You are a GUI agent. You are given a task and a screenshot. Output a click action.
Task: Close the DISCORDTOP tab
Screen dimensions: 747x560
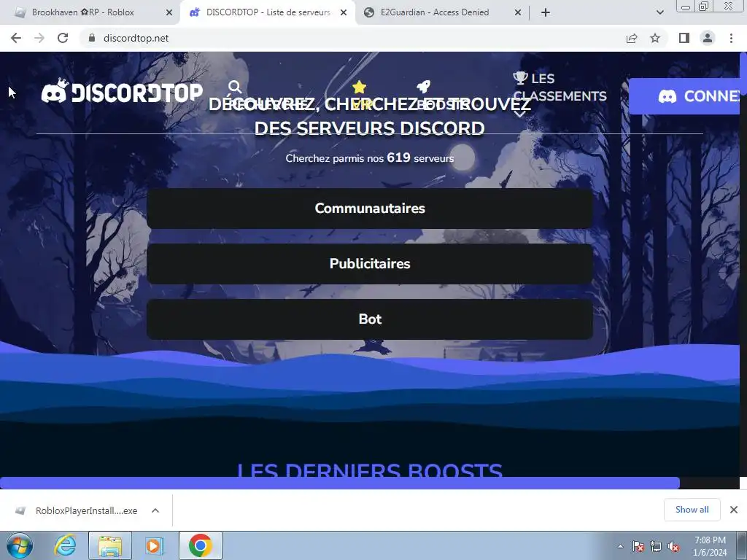(x=344, y=12)
